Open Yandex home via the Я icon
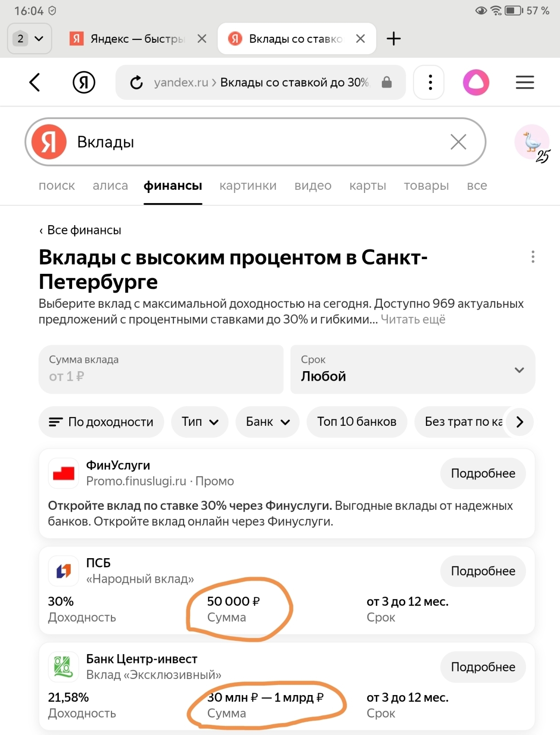 tap(84, 83)
